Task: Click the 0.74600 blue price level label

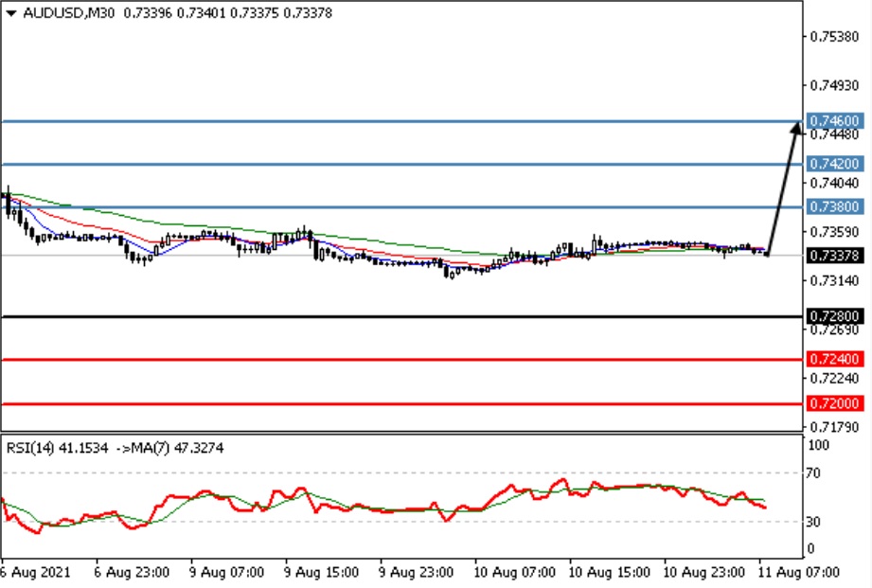Action: [834, 120]
